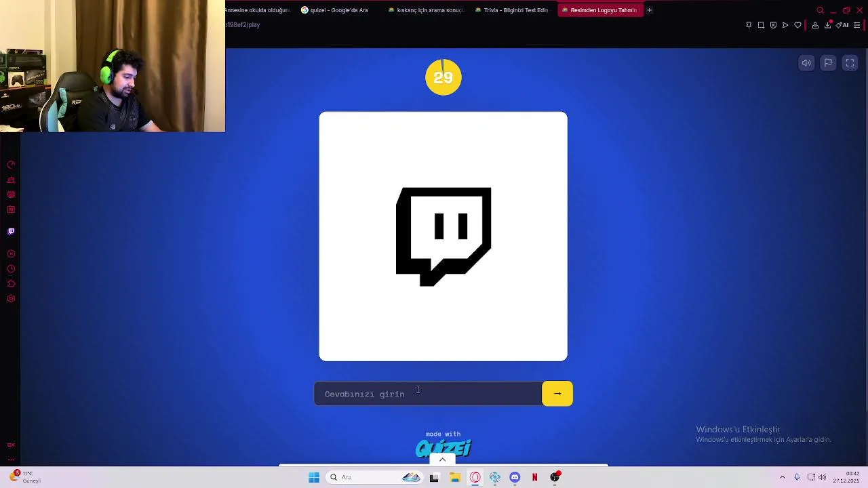Open the fourth sidebar icon above Twitch
Image resolution: width=868 pixels, height=488 pixels.
point(11,209)
